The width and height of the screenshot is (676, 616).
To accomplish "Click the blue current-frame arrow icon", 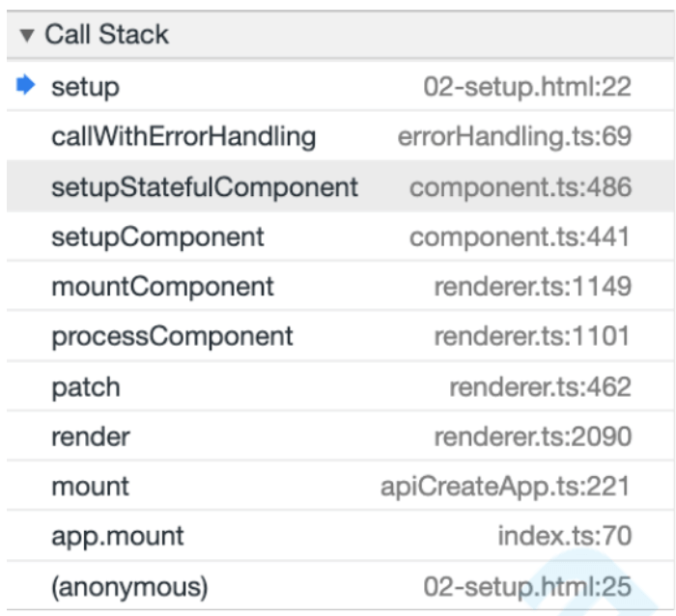I will pyautogui.click(x=26, y=86).
